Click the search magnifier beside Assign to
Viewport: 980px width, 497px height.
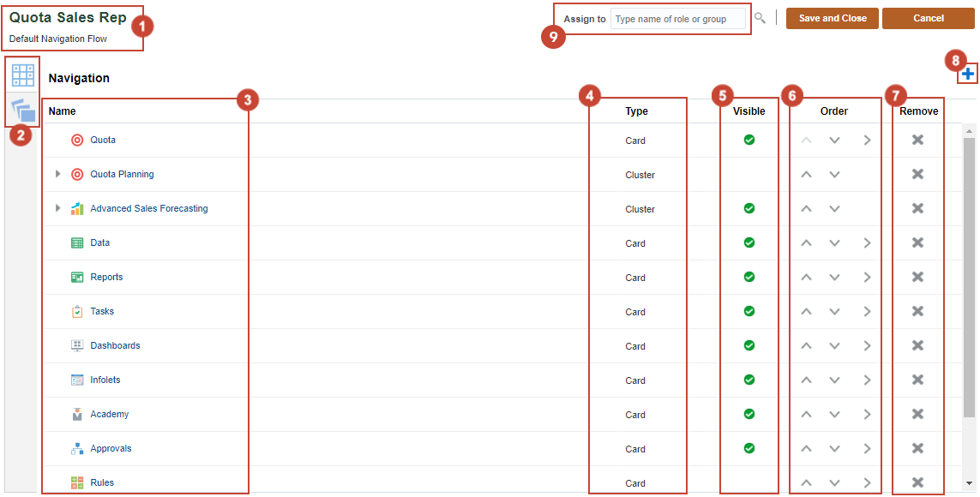(760, 18)
